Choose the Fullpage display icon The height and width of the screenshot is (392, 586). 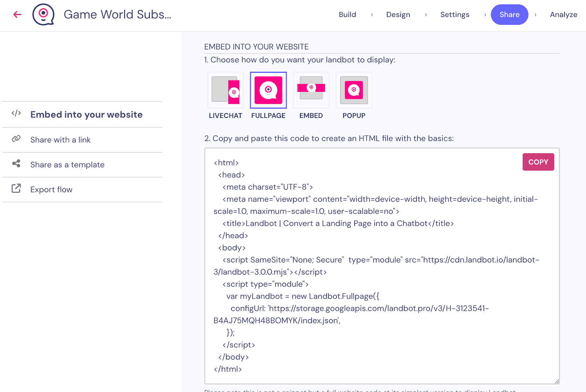tap(268, 90)
